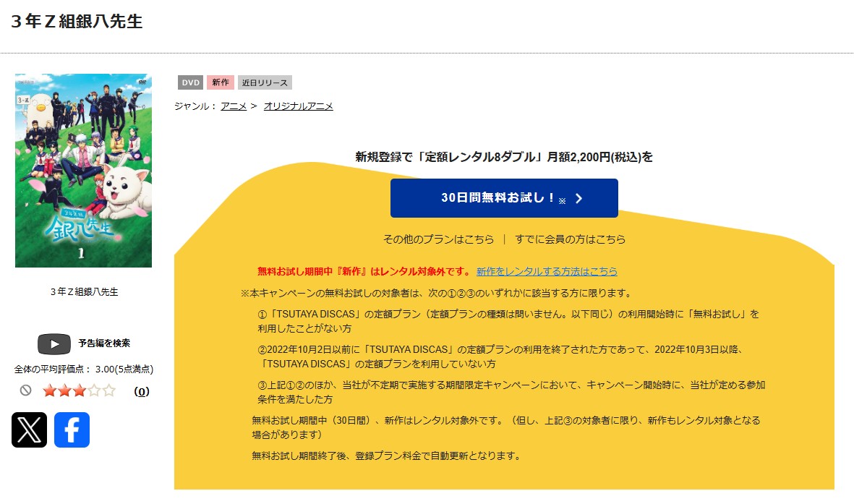Click the 銀八先生 DVD cover image
The height and width of the screenshot is (504, 854).
click(x=83, y=171)
